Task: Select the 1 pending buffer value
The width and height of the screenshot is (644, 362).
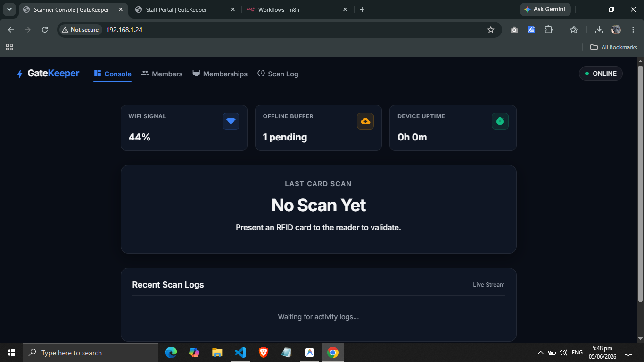Action: click(285, 137)
